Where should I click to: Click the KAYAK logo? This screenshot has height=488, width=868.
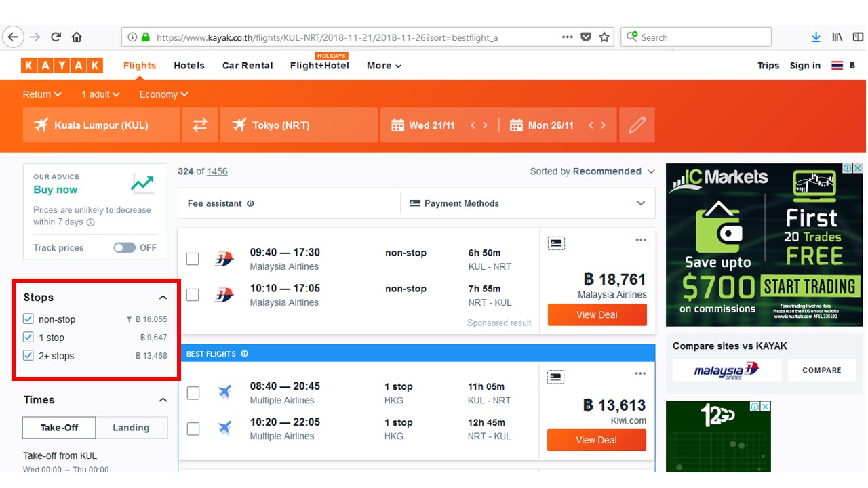(x=62, y=66)
